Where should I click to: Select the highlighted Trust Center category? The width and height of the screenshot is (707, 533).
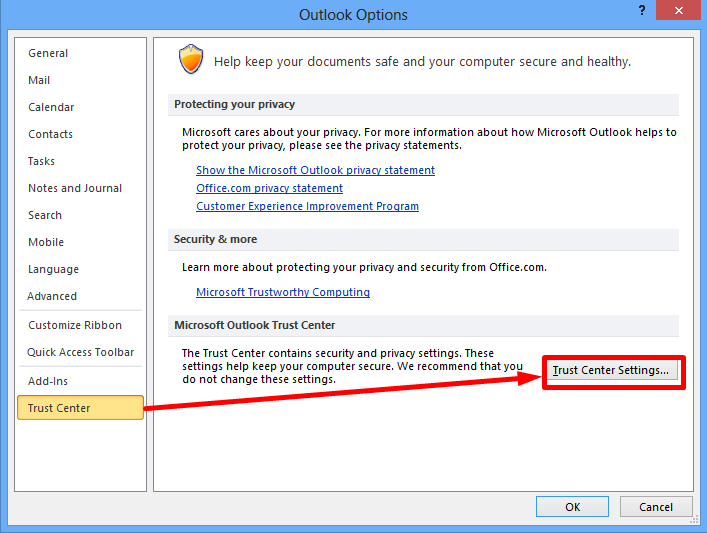pos(80,408)
